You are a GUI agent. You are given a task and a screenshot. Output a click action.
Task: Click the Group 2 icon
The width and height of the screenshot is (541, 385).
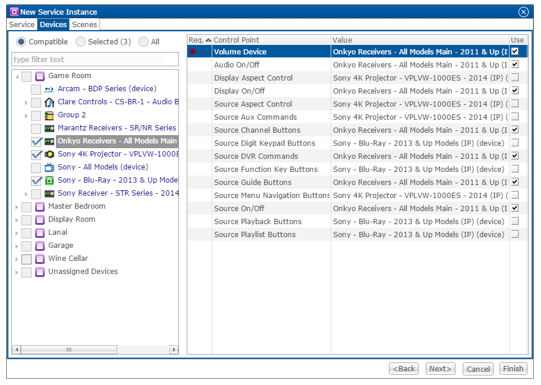[49, 115]
